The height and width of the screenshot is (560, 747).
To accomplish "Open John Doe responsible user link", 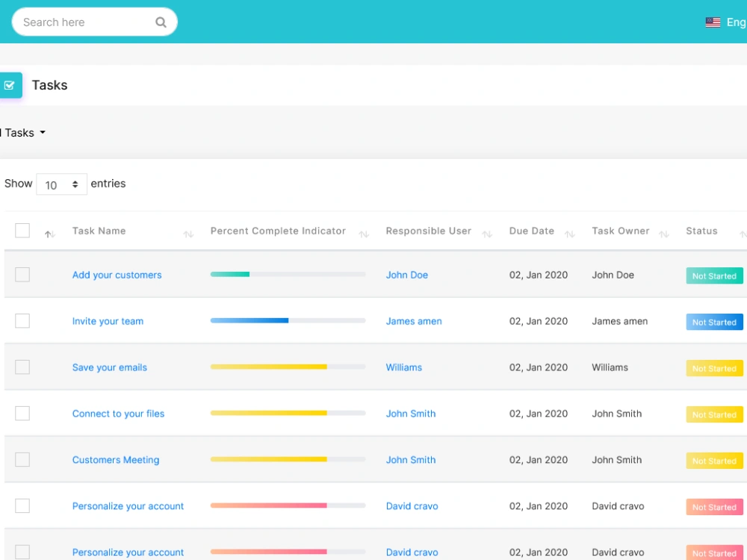I will 407,275.
